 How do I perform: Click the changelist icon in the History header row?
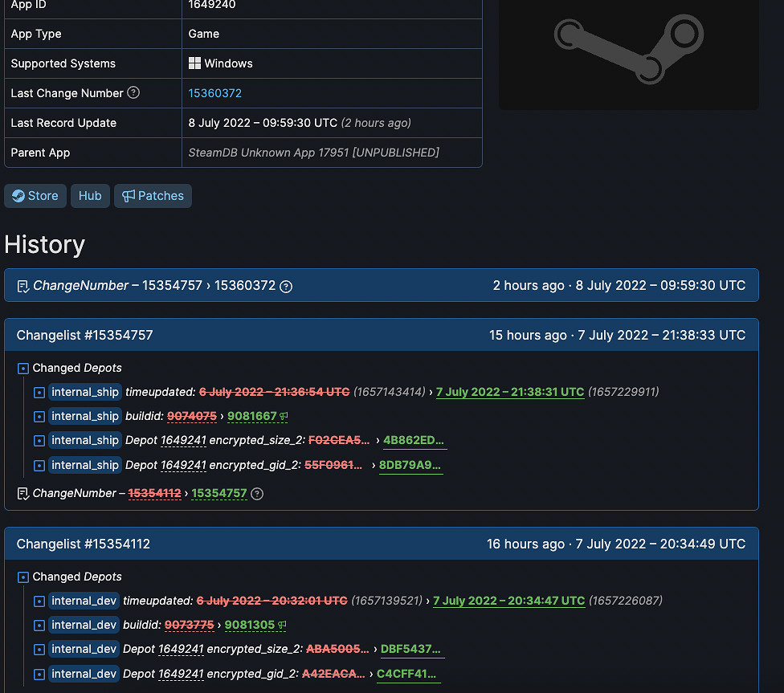coord(22,285)
